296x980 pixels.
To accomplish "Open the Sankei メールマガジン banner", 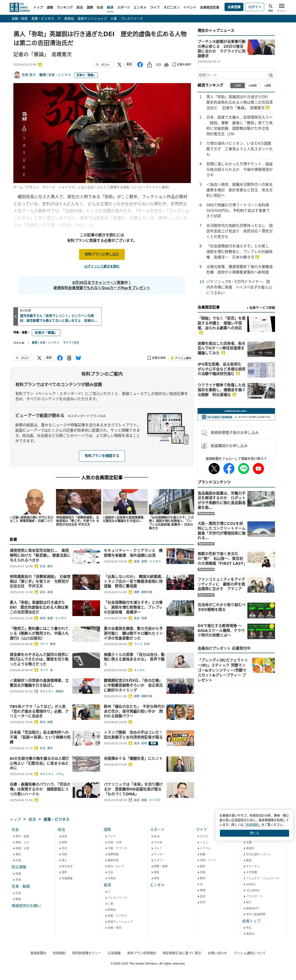I will click(x=236, y=414).
